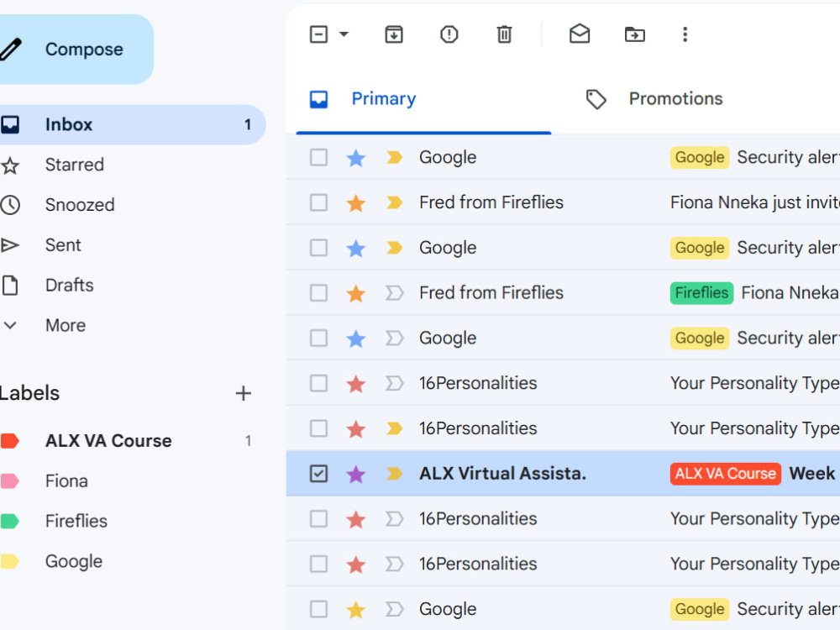Toggle star on Fireflies-labeled Fred from Fireflies email
840x630 pixels.
point(356,293)
